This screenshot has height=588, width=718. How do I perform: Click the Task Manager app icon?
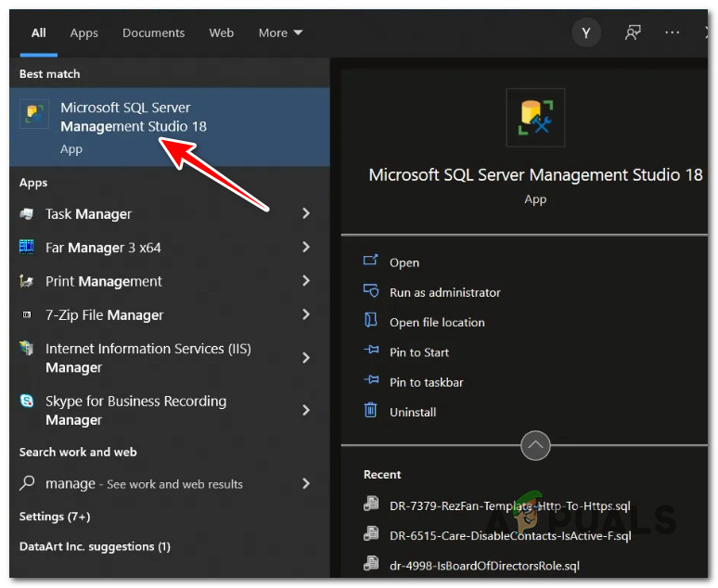[x=27, y=214]
